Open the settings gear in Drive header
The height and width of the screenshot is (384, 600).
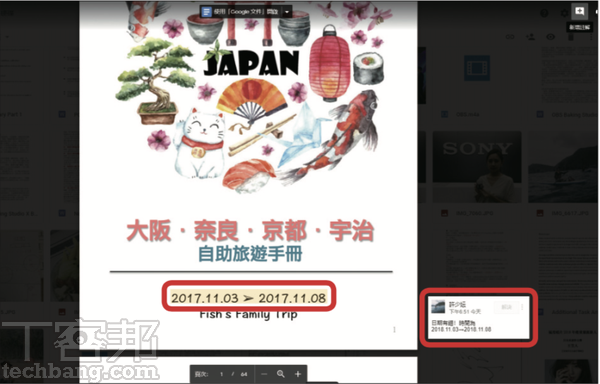pyautogui.click(x=564, y=13)
